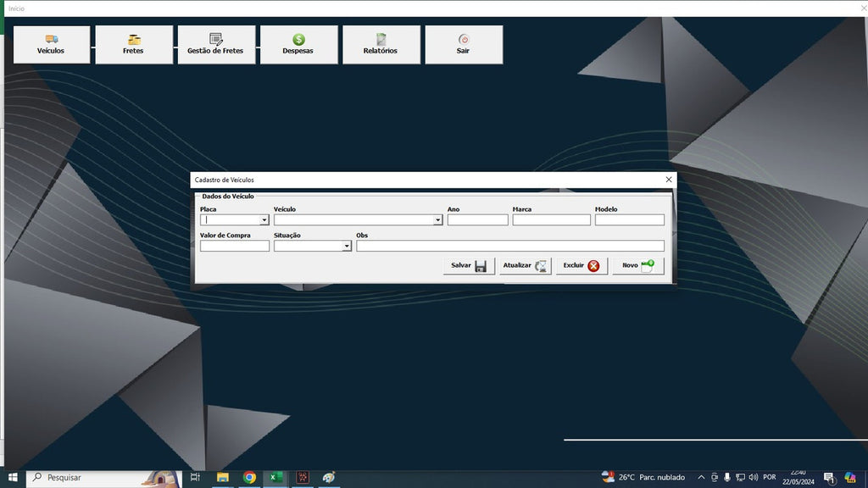Click the Pesquisar taskbar search box
Image resolution: width=868 pixels, height=488 pixels.
[x=104, y=478]
